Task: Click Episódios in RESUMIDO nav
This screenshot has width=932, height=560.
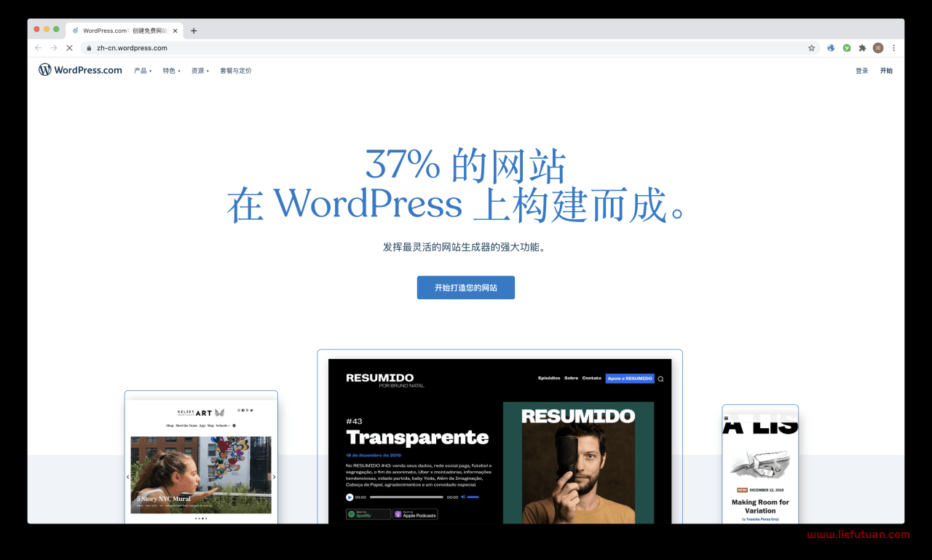Action: (x=549, y=378)
